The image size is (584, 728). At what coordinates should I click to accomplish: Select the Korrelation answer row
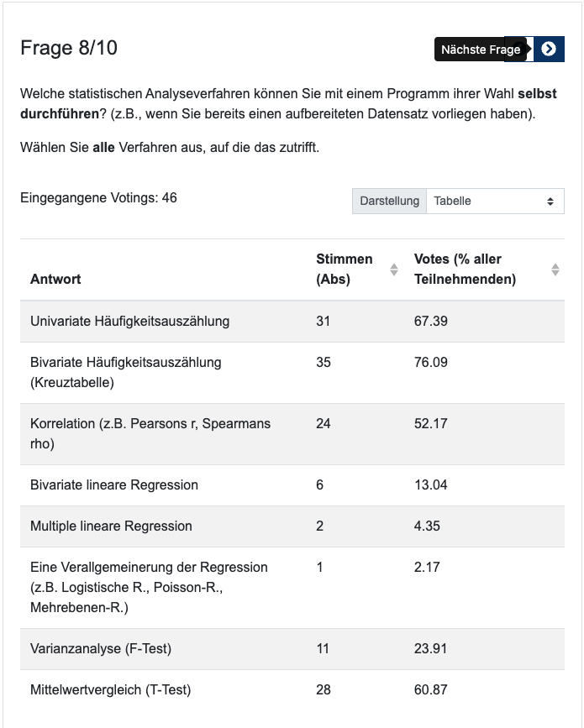150,433
